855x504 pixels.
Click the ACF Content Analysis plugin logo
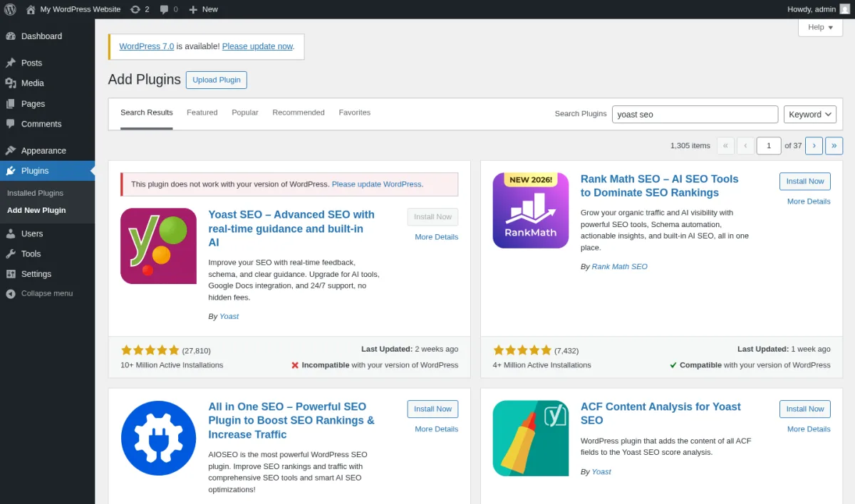[531, 438]
